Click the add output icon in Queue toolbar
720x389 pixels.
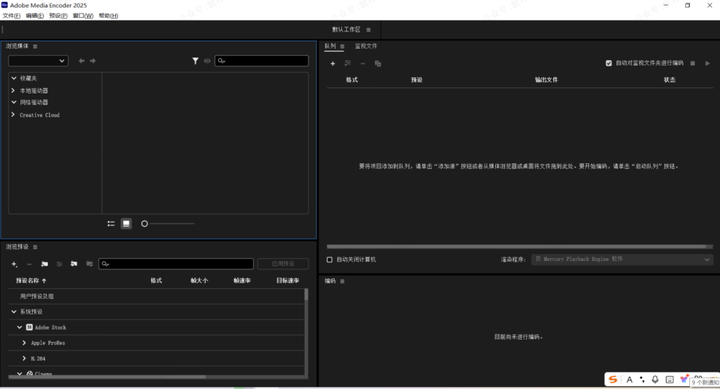[x=348, y=63]
